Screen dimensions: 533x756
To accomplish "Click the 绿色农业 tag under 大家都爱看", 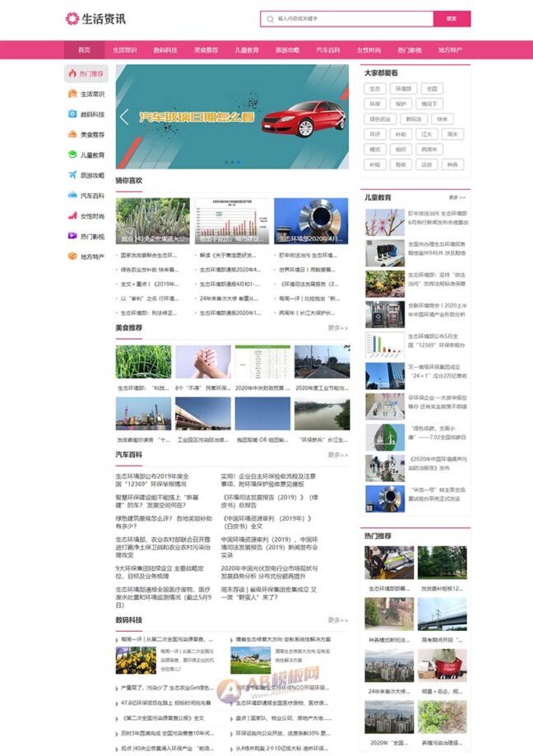I will click(x=380, y=118).
